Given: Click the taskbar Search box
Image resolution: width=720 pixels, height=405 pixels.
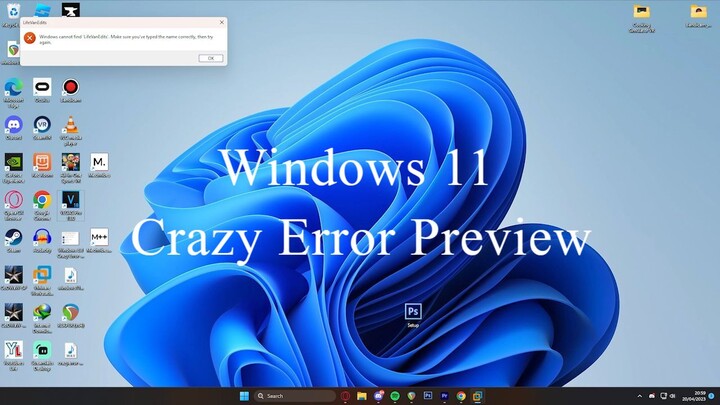Looking at the screenshot, I should click(x=295, y=396).
